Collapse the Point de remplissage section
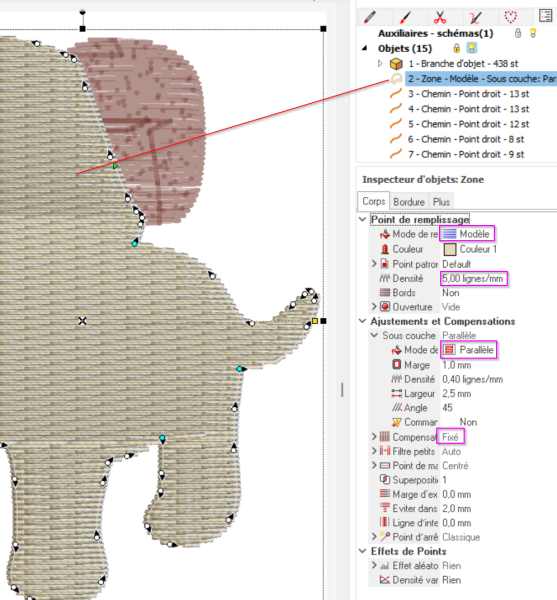This screenshot has width=557, height=600. (363, 219)
